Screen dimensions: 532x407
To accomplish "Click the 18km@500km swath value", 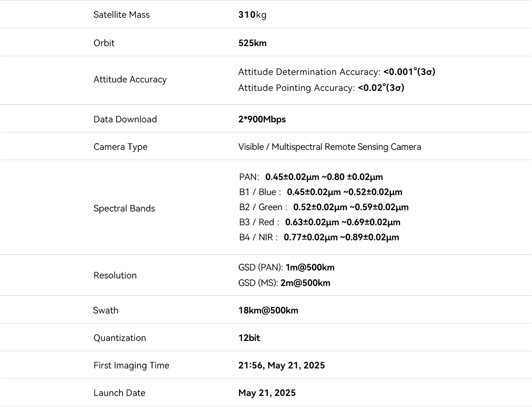I will click(x=268, y=310).
